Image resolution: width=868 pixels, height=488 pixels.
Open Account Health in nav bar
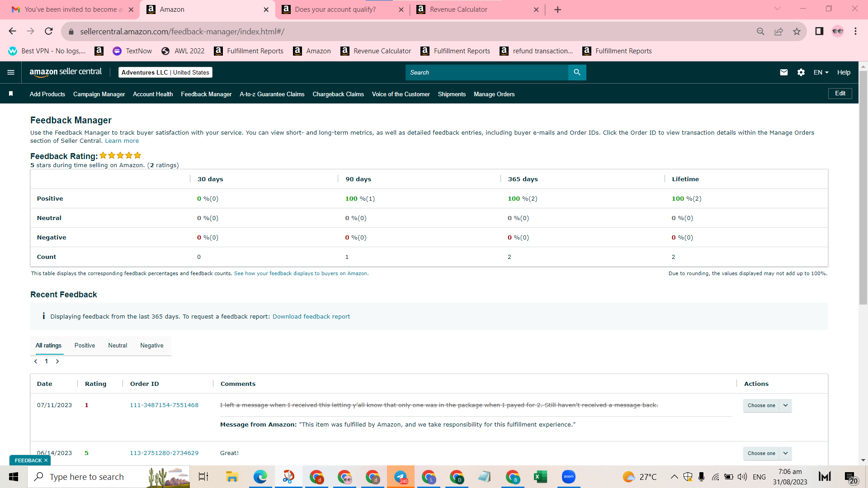pos(153,94)
